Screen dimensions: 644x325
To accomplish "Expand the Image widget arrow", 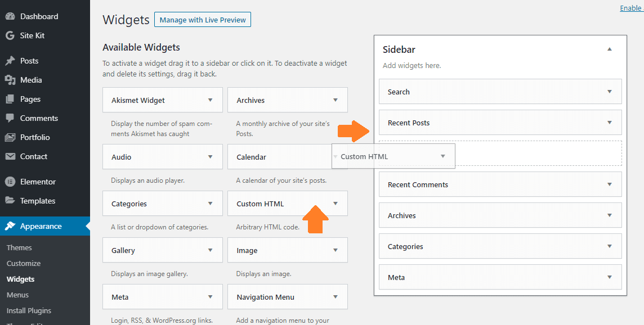I will tap(336, 250).
